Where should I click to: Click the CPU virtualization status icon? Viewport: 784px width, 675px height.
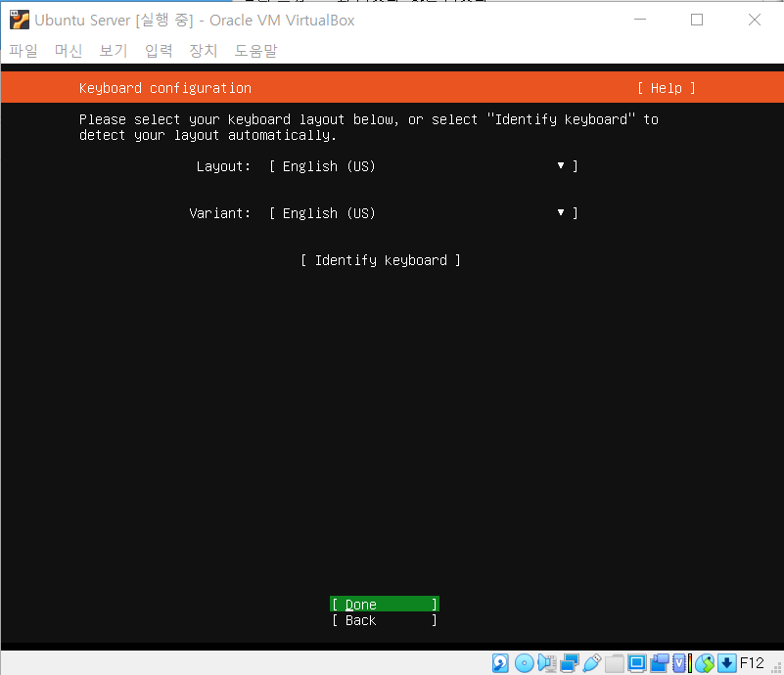point(679,663)
